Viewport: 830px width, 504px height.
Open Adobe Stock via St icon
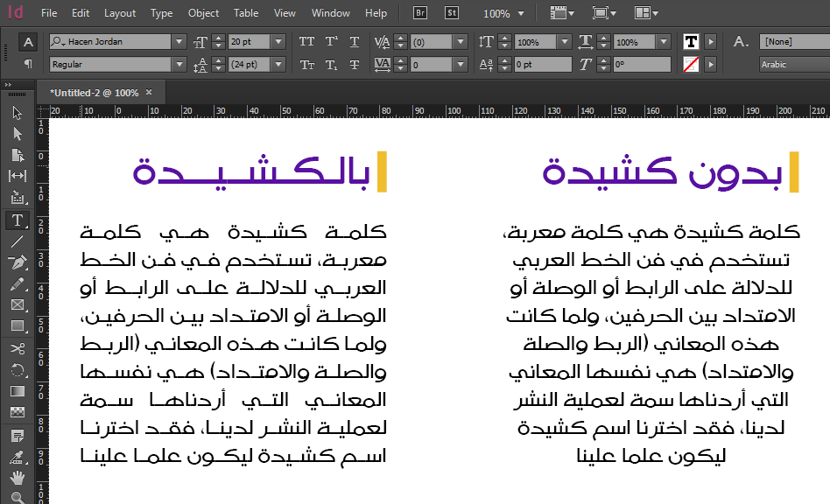(x=452, y=13)
